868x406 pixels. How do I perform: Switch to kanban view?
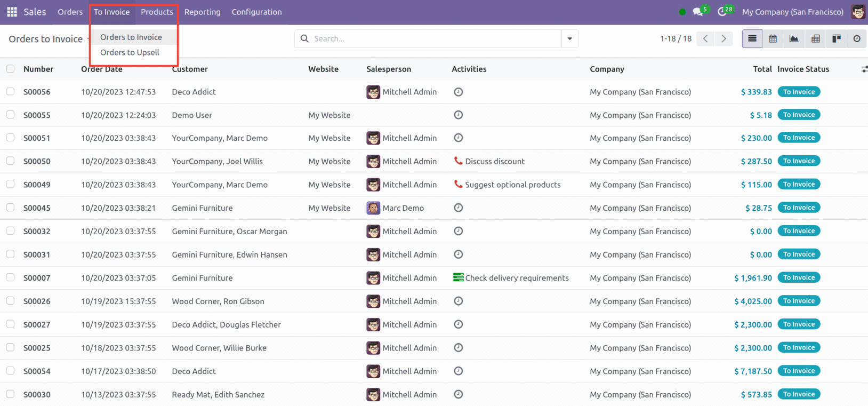pyautogui.click(x=836, y=39)
